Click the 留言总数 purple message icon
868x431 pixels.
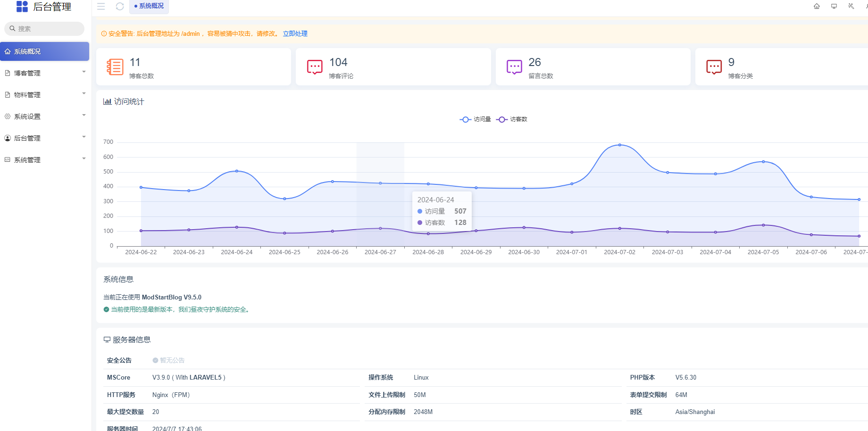coord(514,67)
